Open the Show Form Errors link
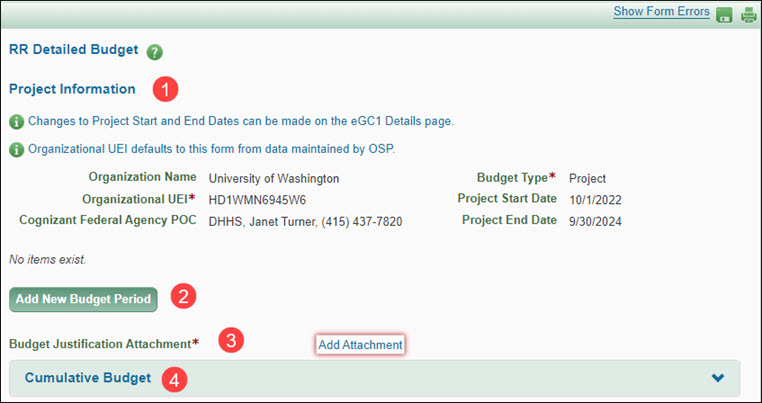Screen dimensions: 762x403 tap(661, 12)
